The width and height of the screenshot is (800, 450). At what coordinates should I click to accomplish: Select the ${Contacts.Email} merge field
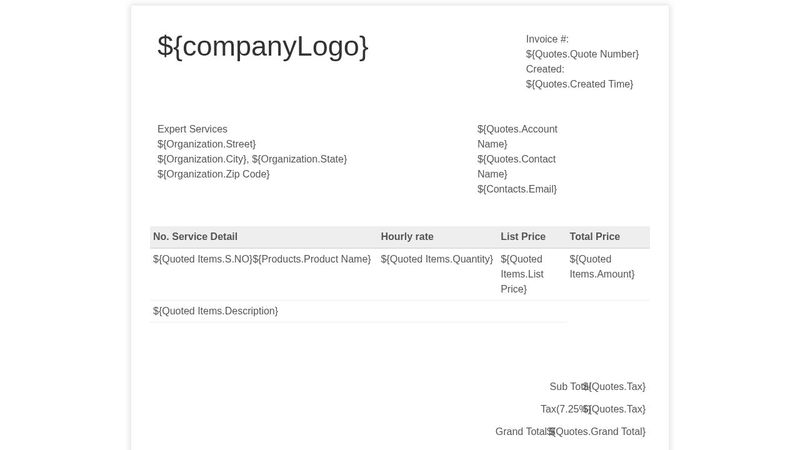pos(517,189)
